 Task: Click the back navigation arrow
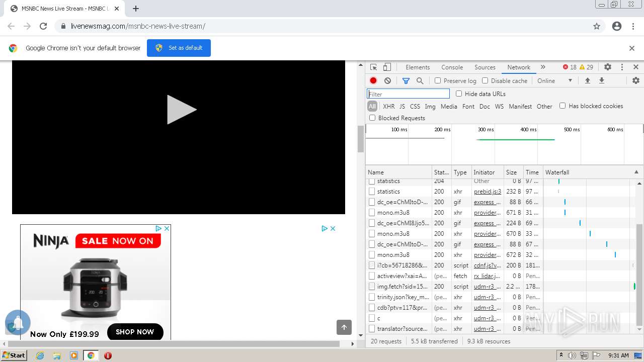click(11, 26)
